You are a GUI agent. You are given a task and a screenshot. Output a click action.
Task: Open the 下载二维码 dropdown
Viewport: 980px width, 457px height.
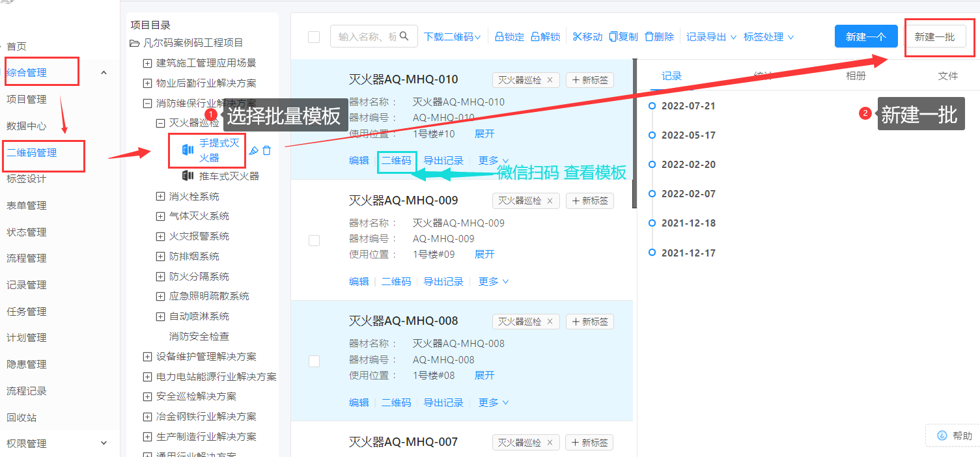tap(452, 37)
